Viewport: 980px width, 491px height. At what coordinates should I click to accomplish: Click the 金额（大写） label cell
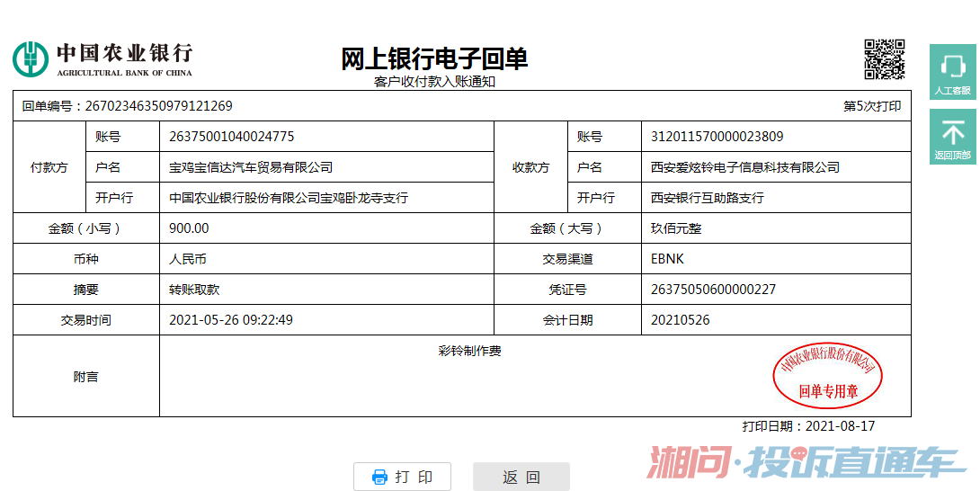568,229
